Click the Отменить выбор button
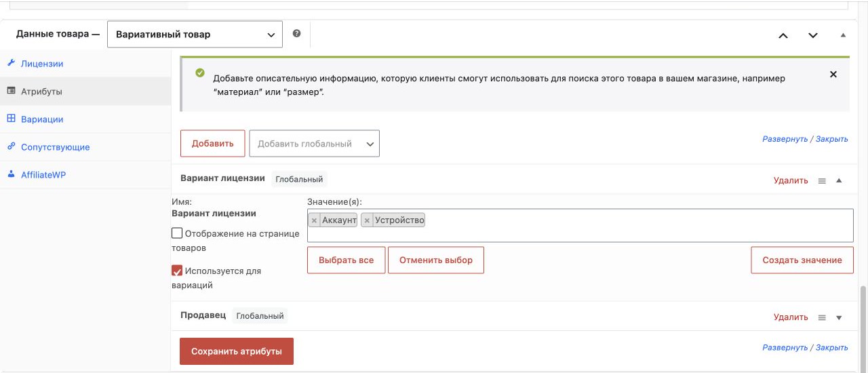This screenshot has height=373, width=868. pyautogui.click(x=436, y=260)
